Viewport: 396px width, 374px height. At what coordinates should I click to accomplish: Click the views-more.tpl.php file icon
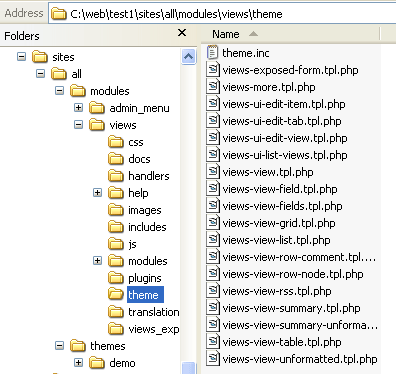pyautogui.click(x=213, y=87)
